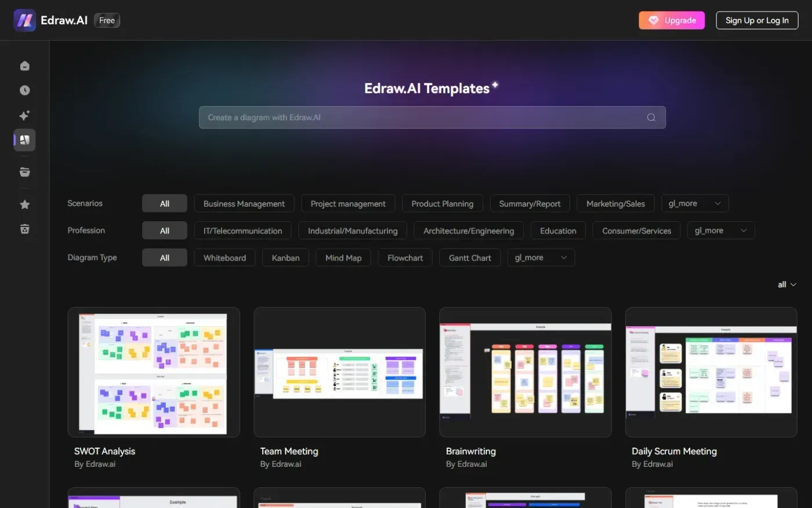Image resolution: width=812 pixels, height=508 pixels.
Task: Expand gl_more dropdown in Diagram Type row
Action: (x=541, y=258)
